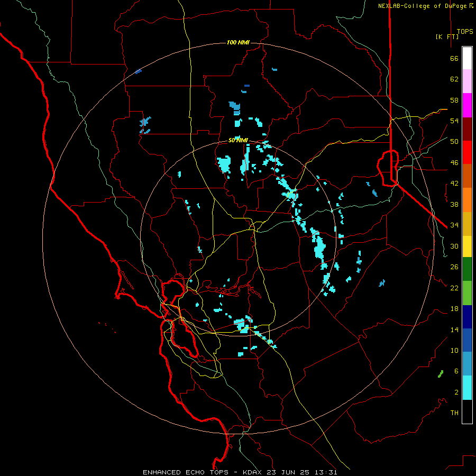
Task: Click the 'TH' legend label
Action: tap(454, 413)
